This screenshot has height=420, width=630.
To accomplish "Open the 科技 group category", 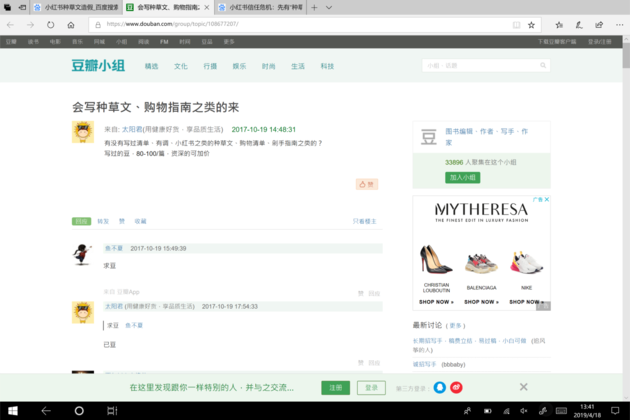I will point(327,66).
